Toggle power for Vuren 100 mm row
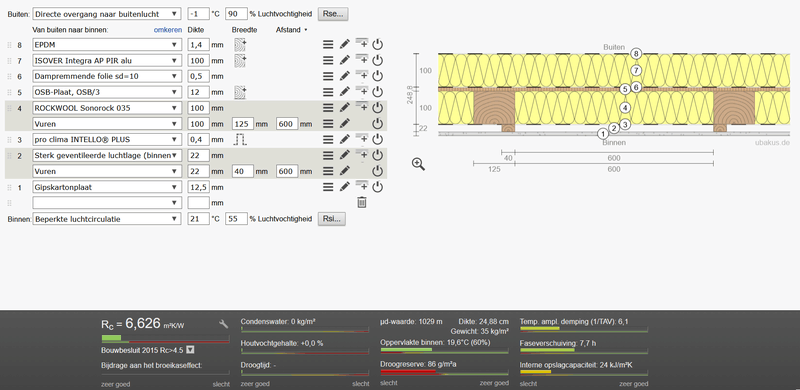The image size is (800, 390). coord(377,124)
